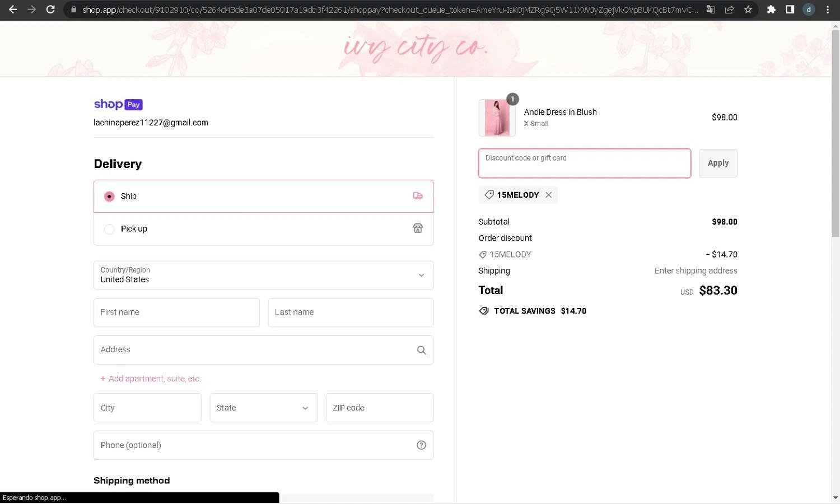The image size is (840, 504).
Task: Click the Subtotal $98.00 value
Action: pos(725,222)
